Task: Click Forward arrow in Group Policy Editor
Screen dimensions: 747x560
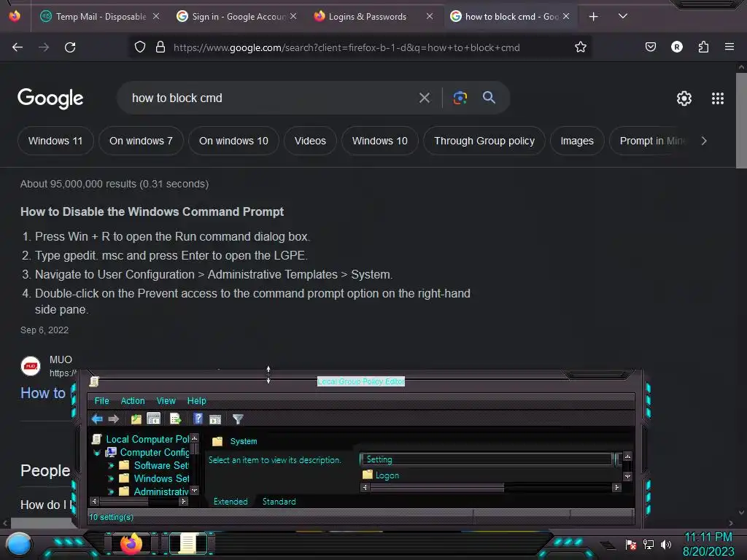Action: click(113, 419)
